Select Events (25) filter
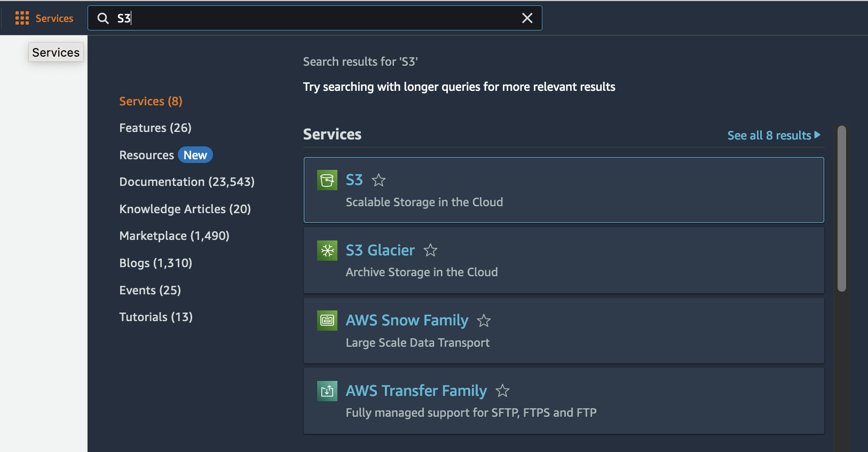This screenshot has width=868, height=452. (150, 290)
